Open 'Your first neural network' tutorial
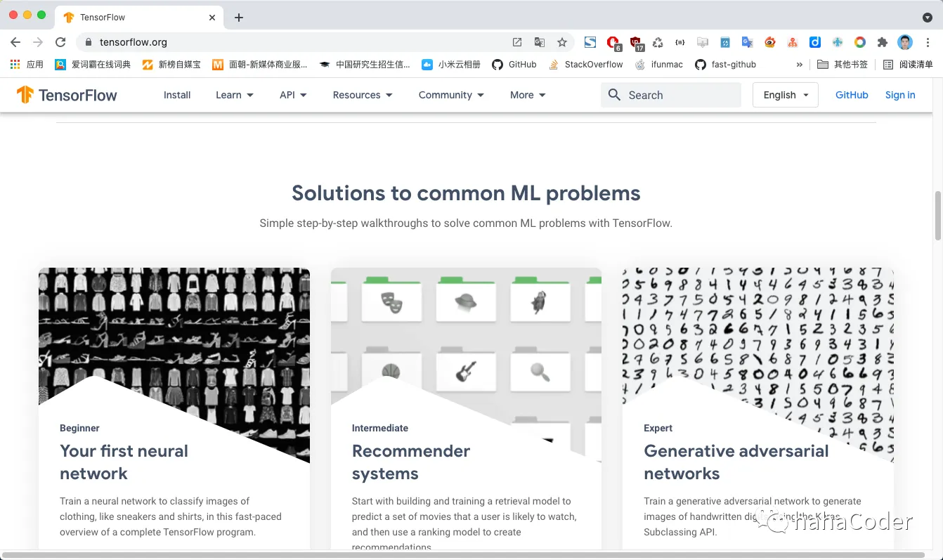 [x=124, y=462]
